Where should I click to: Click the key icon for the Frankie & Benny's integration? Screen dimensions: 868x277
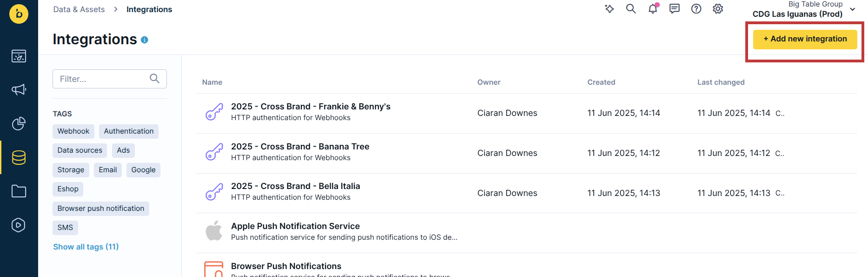pyautogui.click(x=214, y=112)
